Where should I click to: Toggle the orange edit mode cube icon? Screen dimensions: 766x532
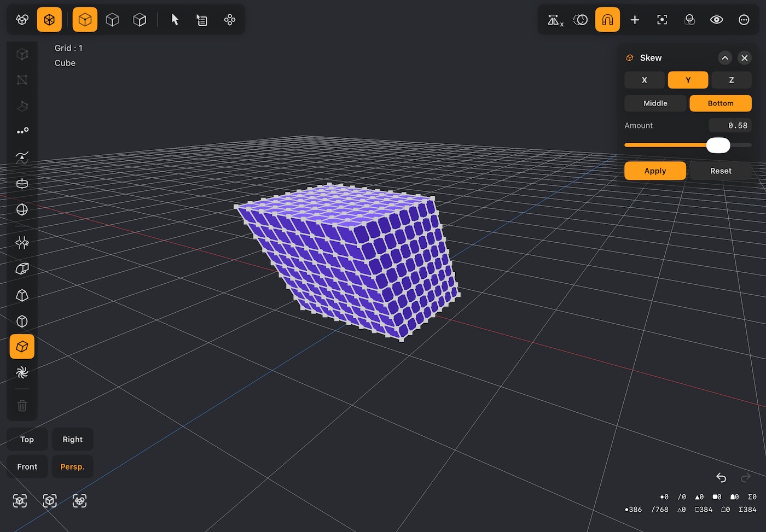click(49, 20)
